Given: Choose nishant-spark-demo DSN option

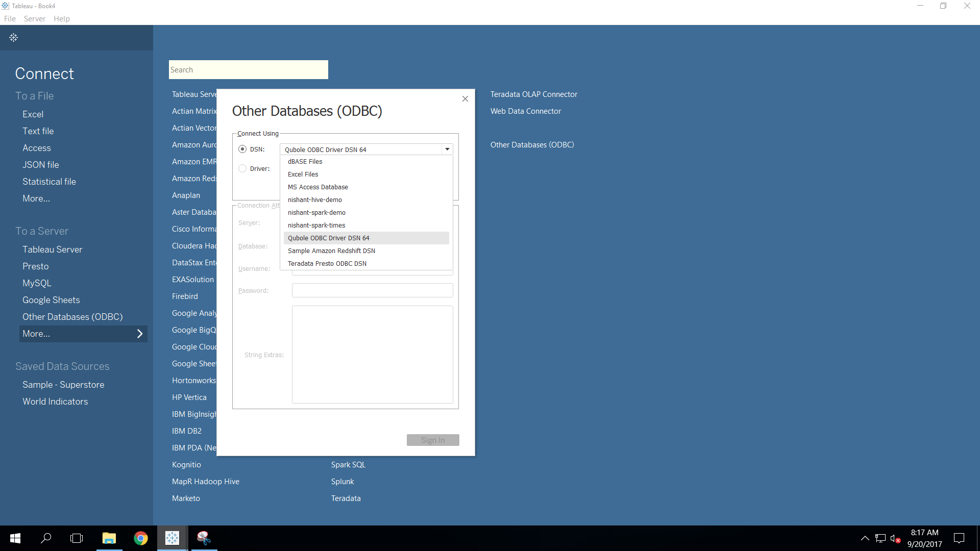Looking at the screenshot, I should [366, 213].
